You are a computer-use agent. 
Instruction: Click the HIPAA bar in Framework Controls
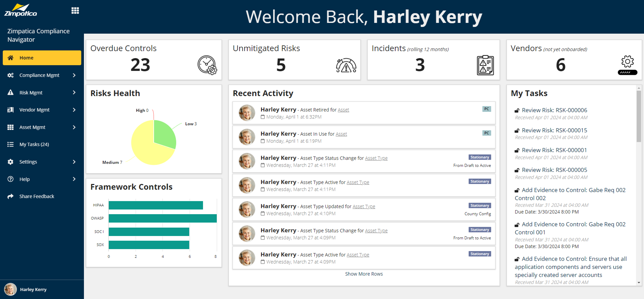click(156, 205)
